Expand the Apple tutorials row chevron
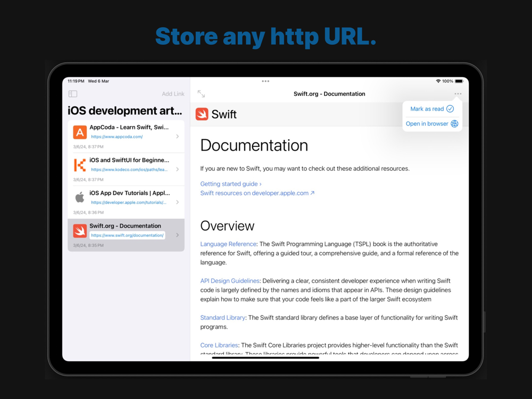 pyautogui.click(x=178, y=202)
